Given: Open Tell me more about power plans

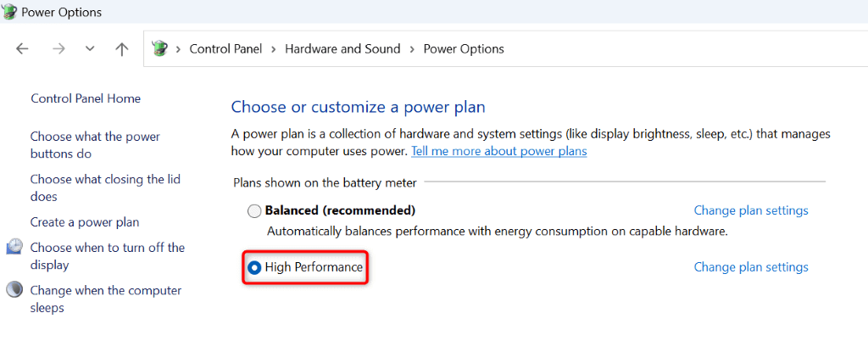Looking at the screenshot, I should (498, 152).
